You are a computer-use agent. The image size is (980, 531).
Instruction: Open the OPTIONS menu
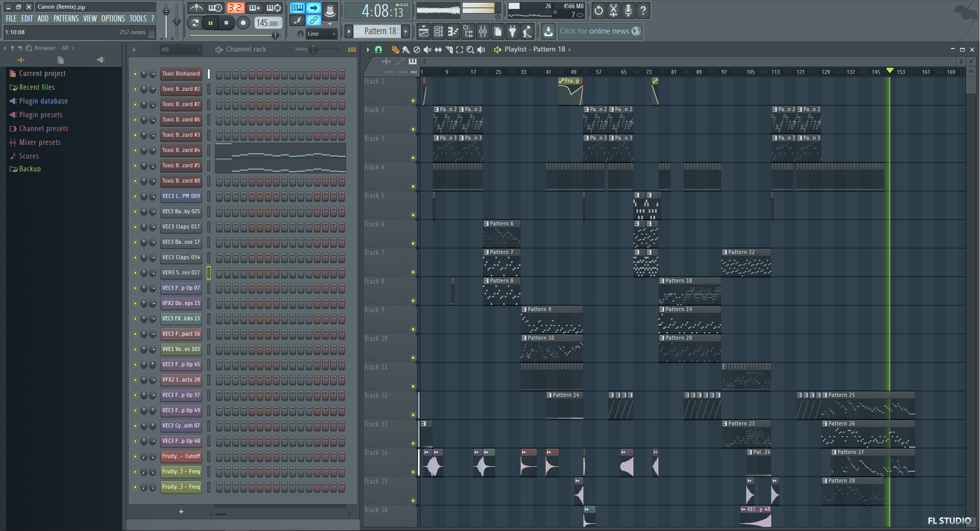(113, 18)
